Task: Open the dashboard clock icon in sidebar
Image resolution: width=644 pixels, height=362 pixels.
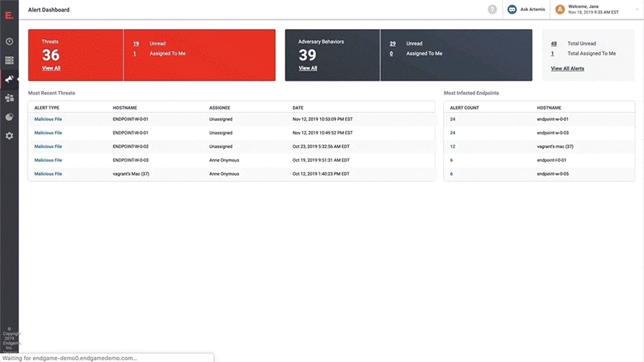Action: point(9,41)
